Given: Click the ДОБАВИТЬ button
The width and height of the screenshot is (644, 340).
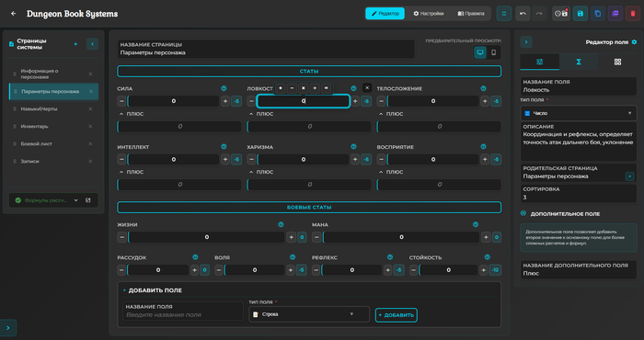Looking at the screenshot, I should pyautogui.click(x=397, y=315).
